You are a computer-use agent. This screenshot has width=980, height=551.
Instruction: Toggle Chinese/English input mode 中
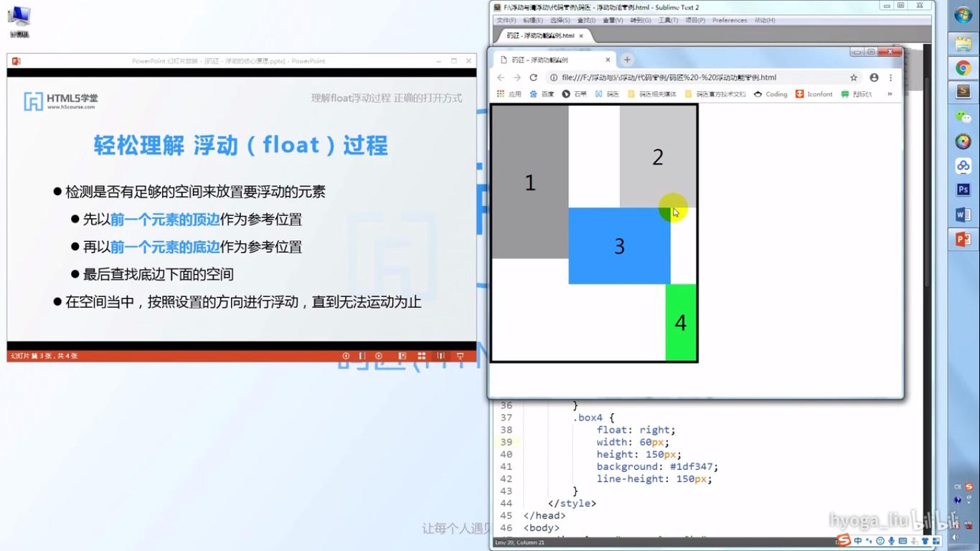click(858, 541)
